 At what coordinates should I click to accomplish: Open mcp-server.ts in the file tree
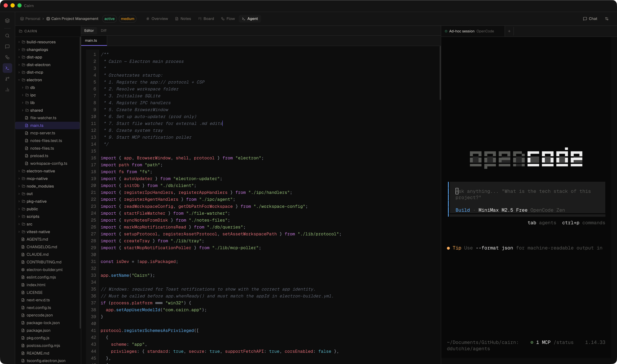tap(48, 133)
